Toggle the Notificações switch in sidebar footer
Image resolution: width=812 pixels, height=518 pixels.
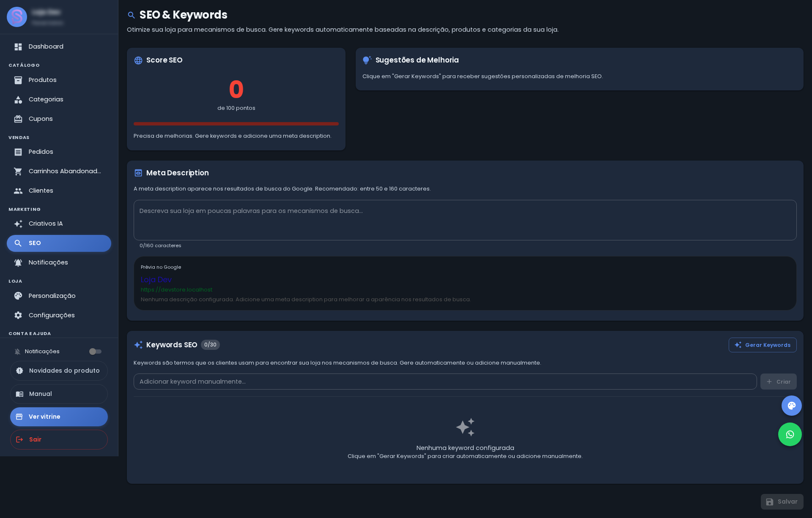tap(95, 352)
